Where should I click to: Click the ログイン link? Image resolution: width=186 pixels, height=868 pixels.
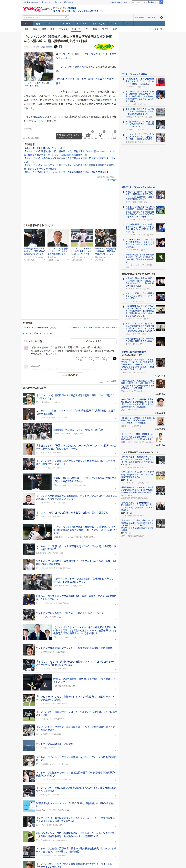pos(57,11)
